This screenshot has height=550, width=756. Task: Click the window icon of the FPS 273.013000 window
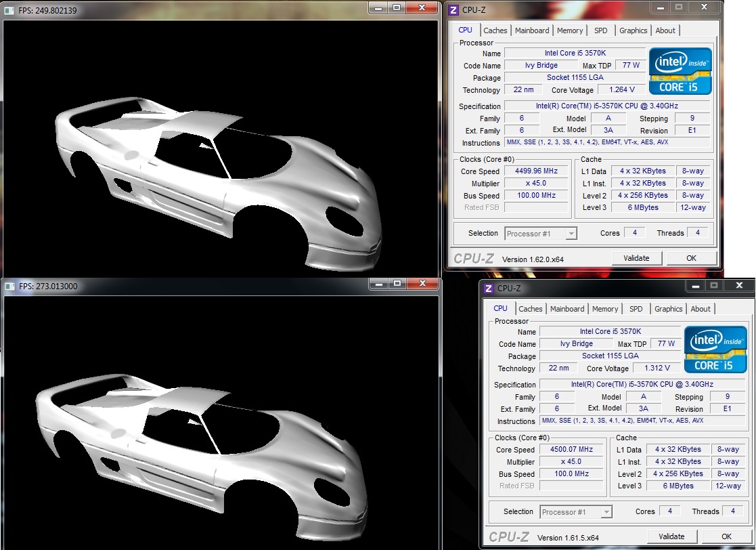coord(9,286)
